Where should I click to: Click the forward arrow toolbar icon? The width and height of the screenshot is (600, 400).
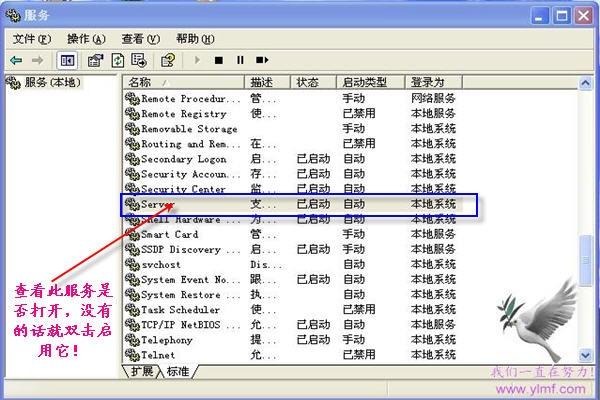(37, 60)
